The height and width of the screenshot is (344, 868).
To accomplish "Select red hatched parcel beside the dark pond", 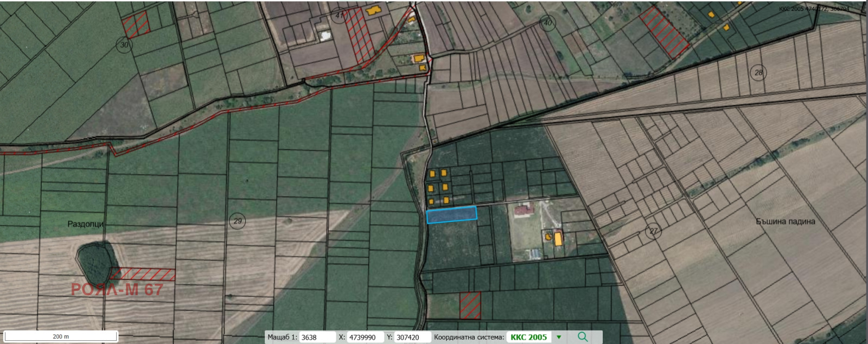I will tap(143, 275).
